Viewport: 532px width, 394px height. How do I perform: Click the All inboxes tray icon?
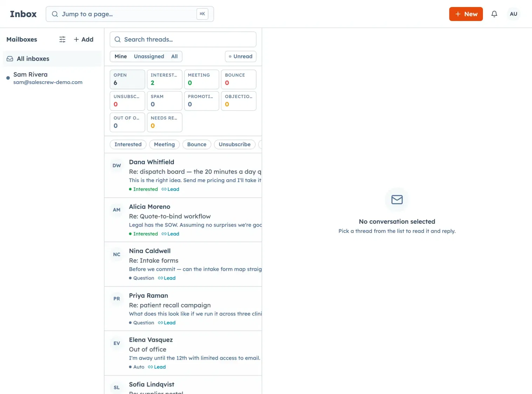point(10,59)
